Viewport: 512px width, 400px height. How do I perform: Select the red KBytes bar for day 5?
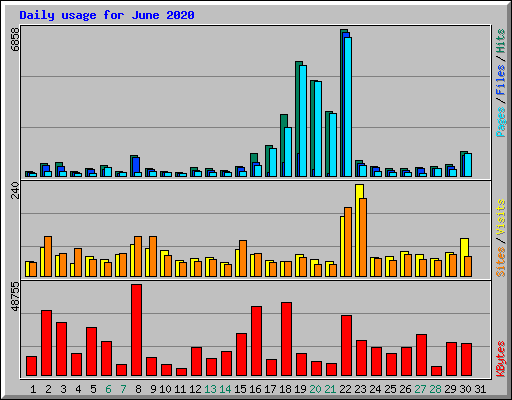[91, 352]
